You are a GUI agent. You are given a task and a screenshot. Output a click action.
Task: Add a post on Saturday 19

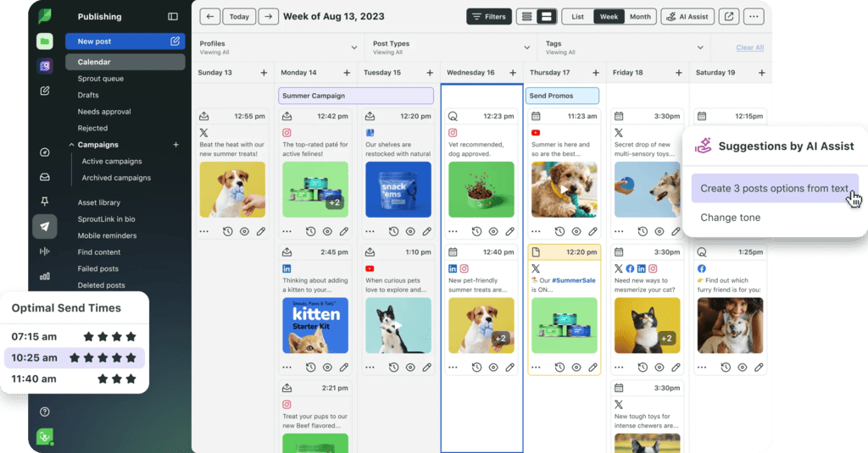click(762, 73)
